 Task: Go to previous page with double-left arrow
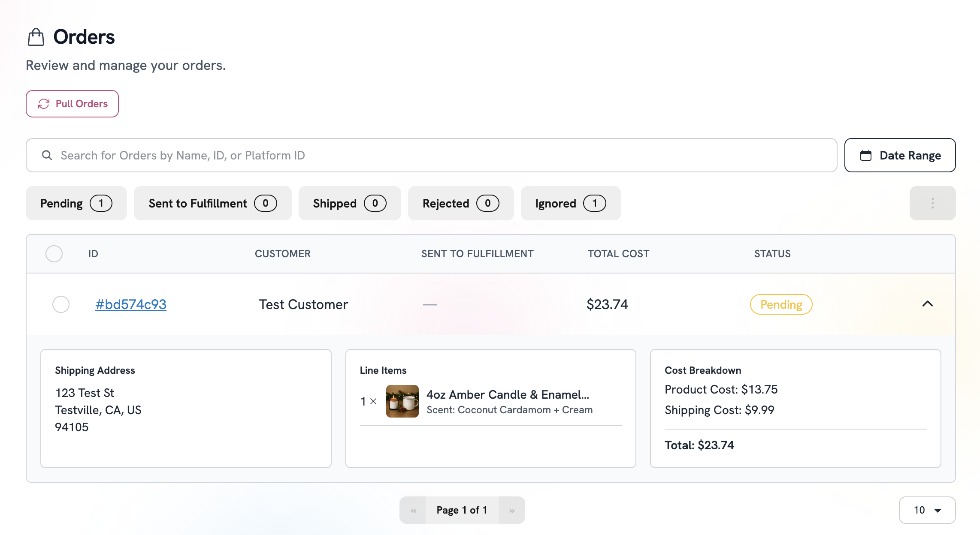coord(413,510)
